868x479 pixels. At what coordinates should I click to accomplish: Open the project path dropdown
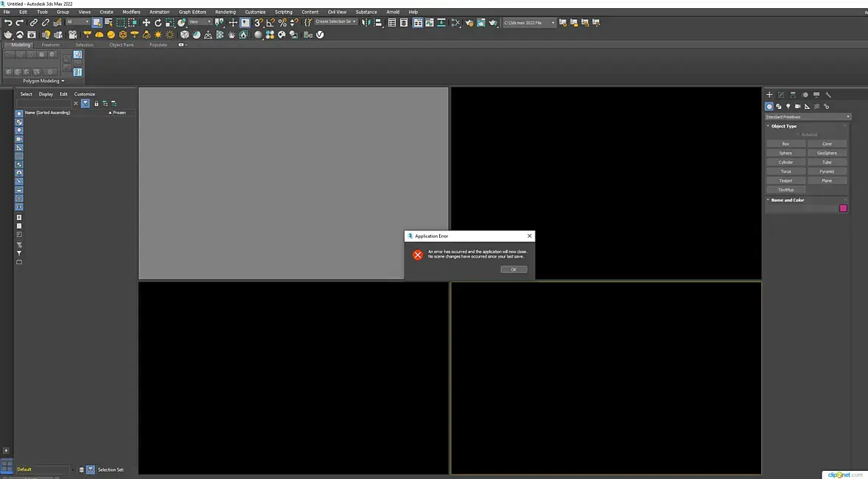(529, 23)
